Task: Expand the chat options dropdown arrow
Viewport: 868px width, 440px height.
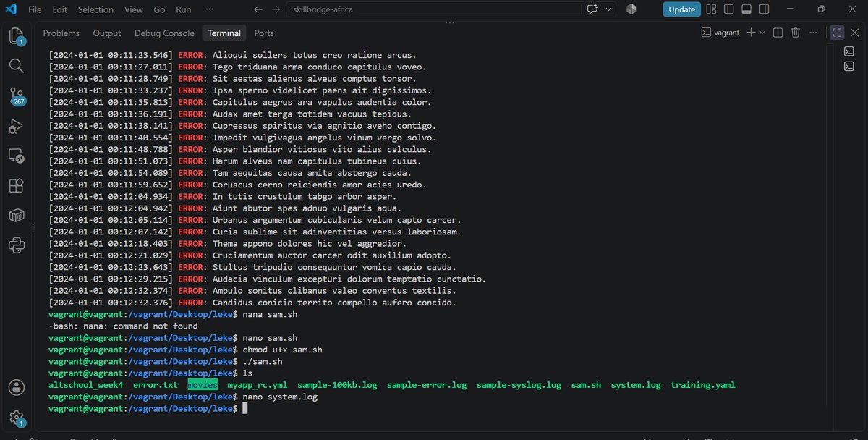Action: [609, 9]
